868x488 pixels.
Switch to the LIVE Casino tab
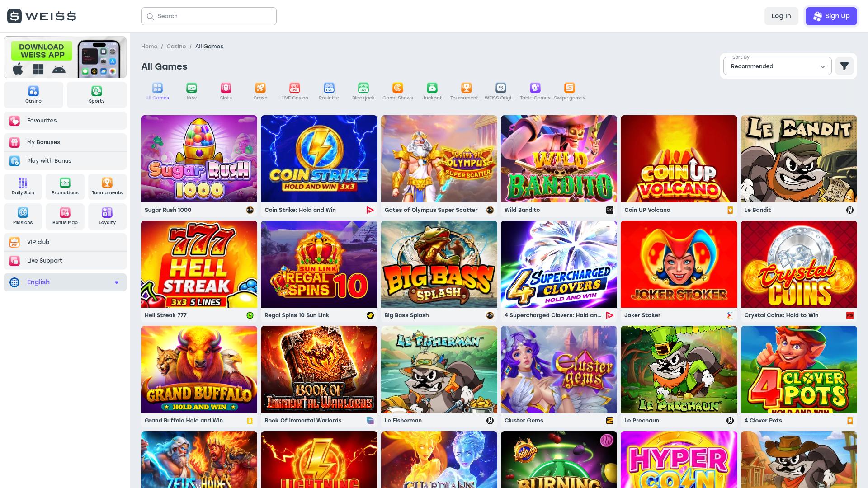295,91
